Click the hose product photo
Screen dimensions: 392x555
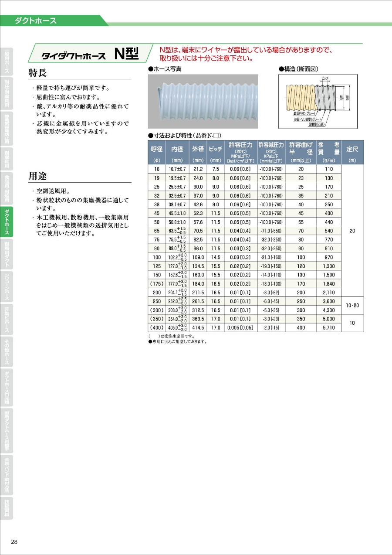203,101
